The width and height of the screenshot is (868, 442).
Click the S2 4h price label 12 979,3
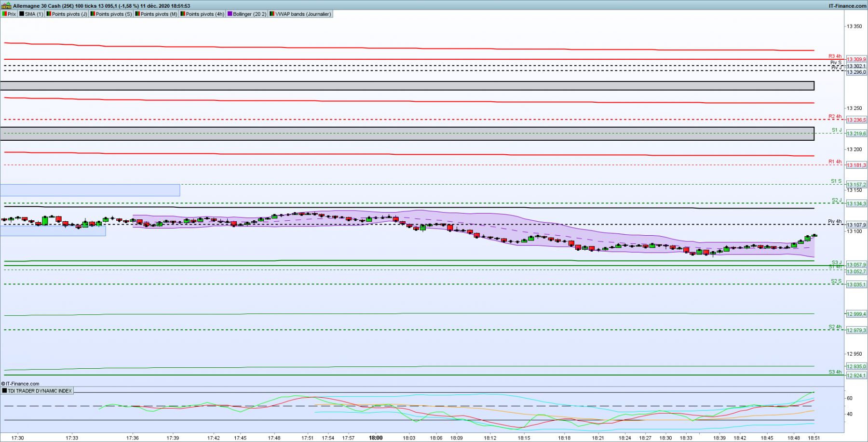(x=856, y=330)
